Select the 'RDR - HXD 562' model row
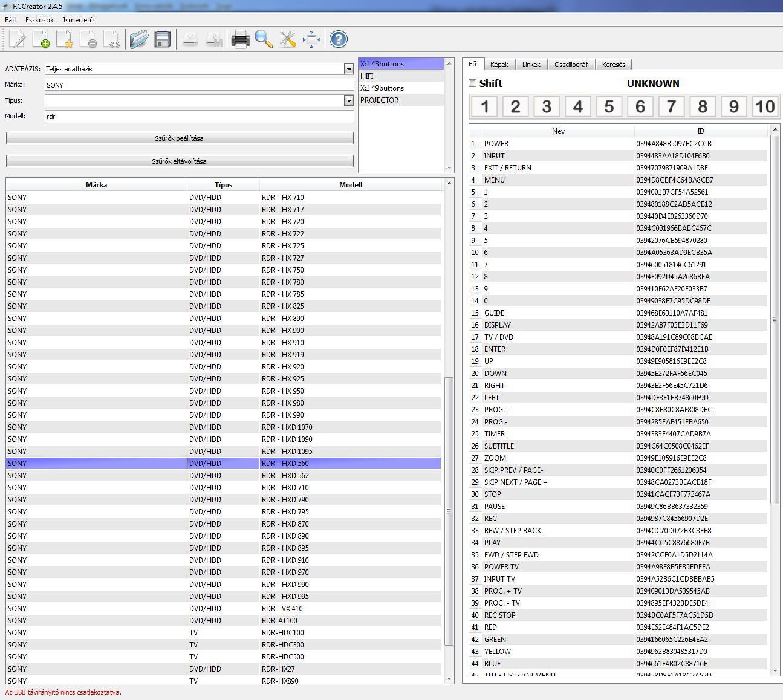The image size is (783, 700). click(224, 476)
